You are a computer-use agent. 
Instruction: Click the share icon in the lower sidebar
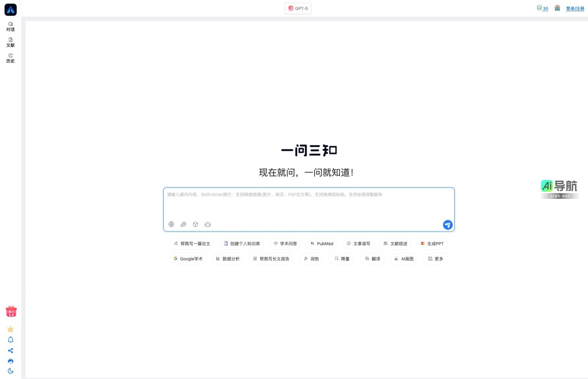click(11, 351)
